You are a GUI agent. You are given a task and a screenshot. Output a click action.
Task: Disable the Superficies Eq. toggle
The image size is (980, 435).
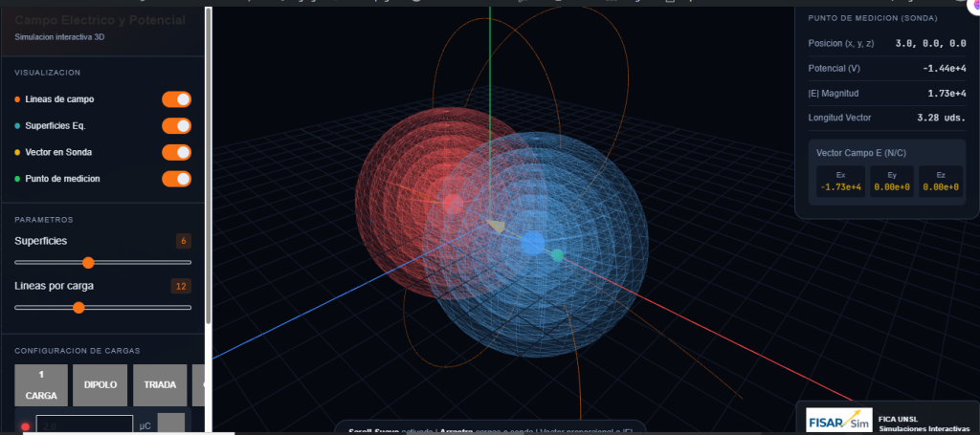pyautogui.click(x=176, y=125)
